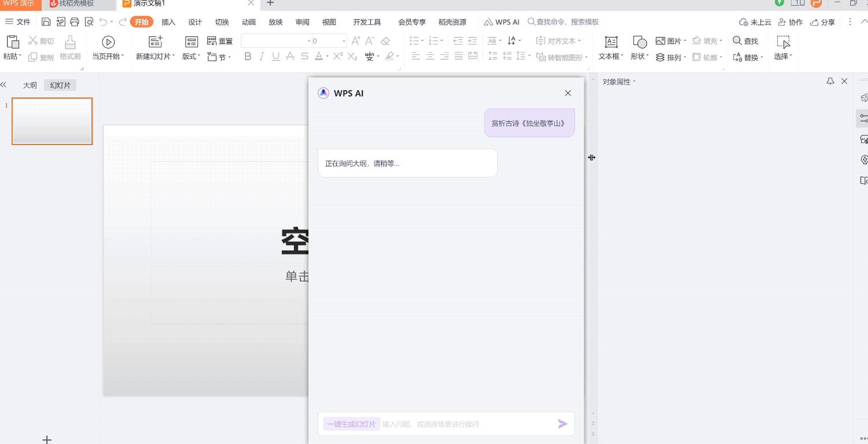
Task: Select the 格式刷 (Format Painter) tool
Action: pos(69,46)
